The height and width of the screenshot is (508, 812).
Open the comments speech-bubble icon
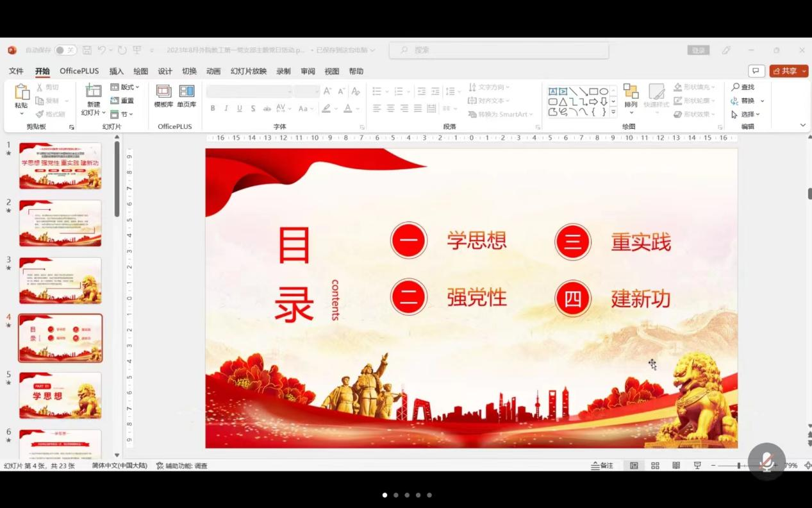(x=756, y=71)
